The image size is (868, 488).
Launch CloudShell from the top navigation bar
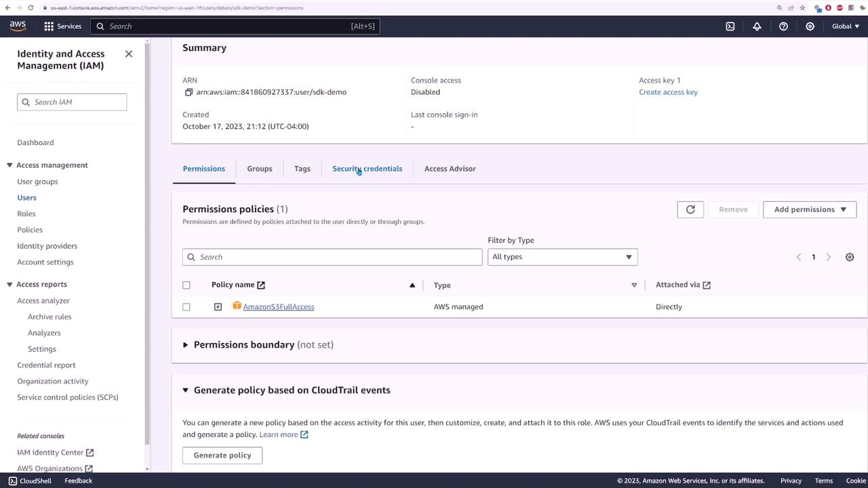click(730, 26)
